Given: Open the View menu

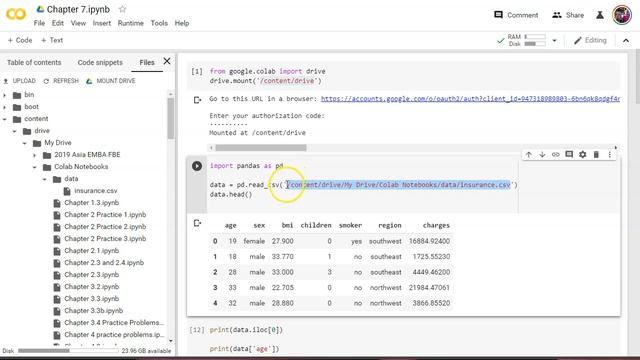Looking at the screenshot, I should [x=78, y=23].
